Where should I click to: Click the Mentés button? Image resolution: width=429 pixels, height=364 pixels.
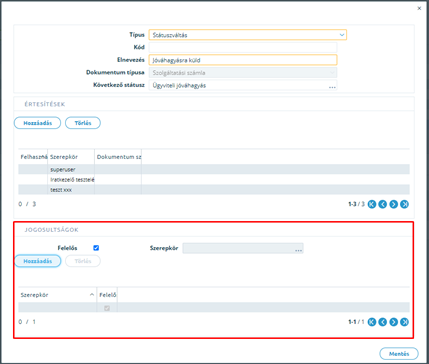399,353
